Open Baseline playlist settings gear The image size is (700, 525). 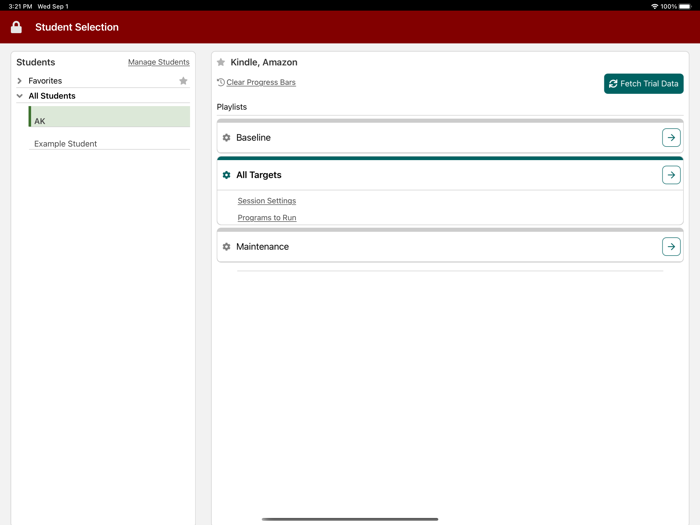click(226, 138)
